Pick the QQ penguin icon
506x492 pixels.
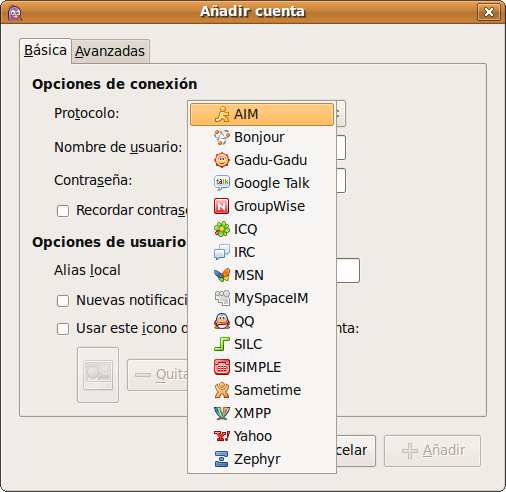[x=222, y=321]
